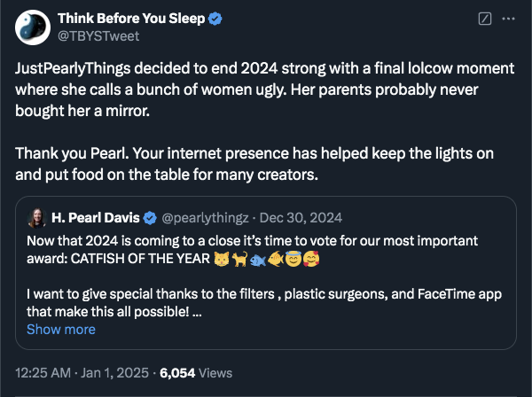
Task: Click the Grok slash-square icon
Action: click(485, 19)
